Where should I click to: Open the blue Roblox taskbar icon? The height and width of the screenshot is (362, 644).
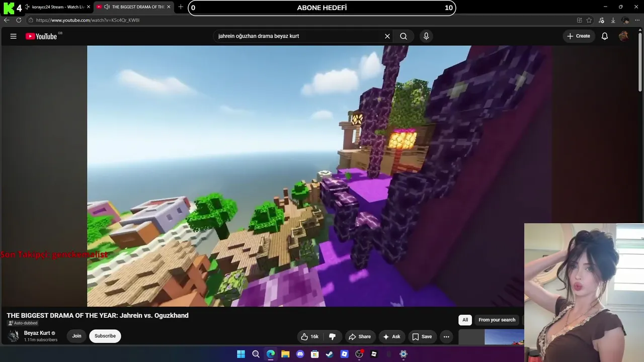pos(345,354)
